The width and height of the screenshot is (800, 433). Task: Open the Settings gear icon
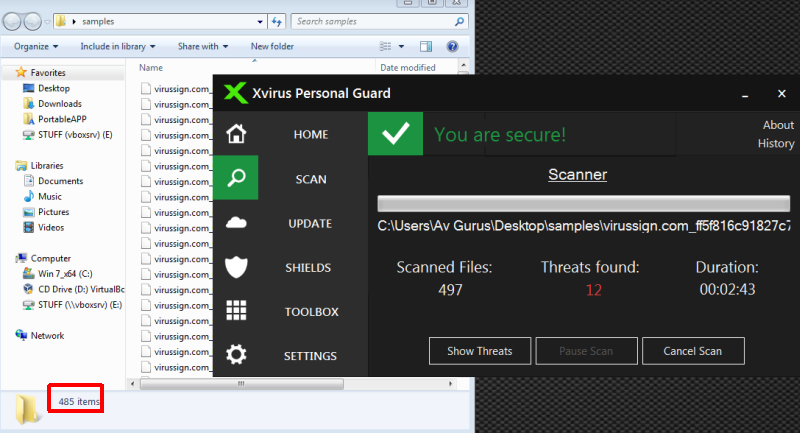[236, 354]
